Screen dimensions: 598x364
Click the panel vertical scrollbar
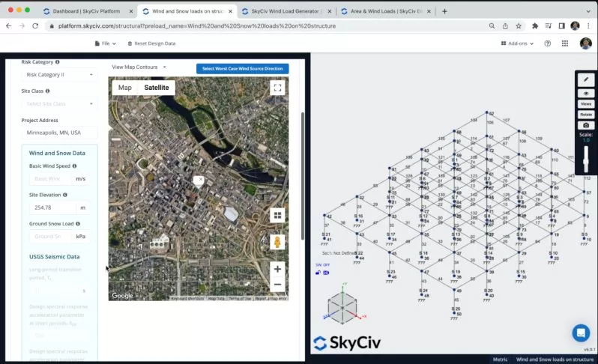303,176
